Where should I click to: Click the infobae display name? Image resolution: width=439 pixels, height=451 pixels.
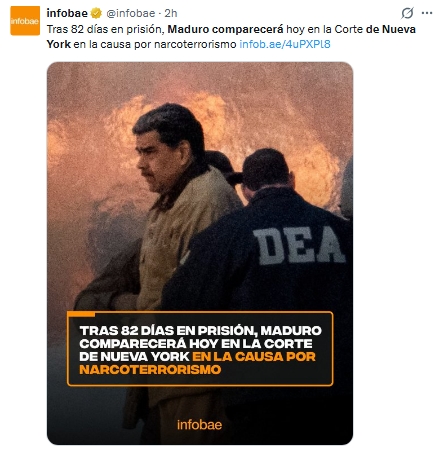pos(67,13)
